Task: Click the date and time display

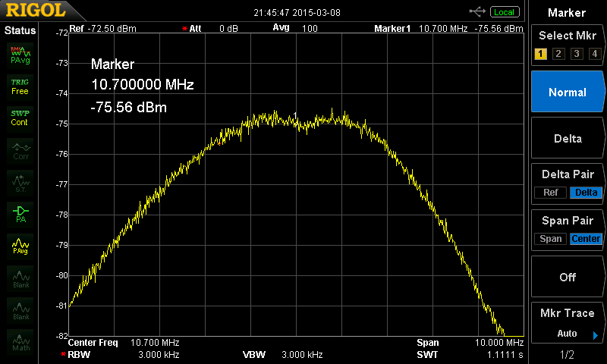Action: 297,13
